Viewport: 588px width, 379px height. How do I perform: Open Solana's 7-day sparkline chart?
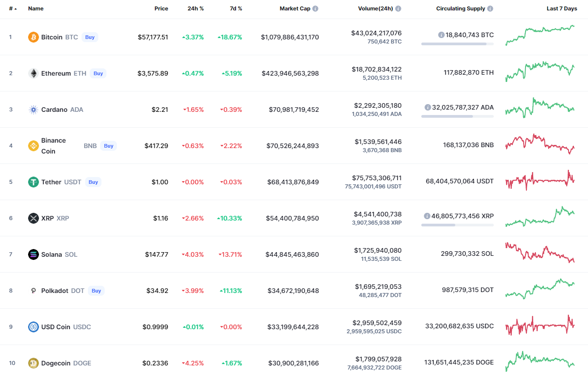540,253
